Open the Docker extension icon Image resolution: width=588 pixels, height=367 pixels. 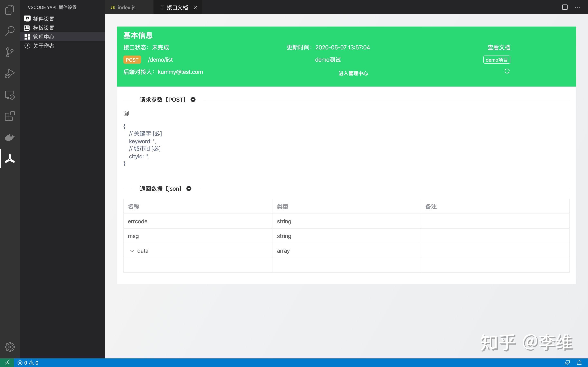pos(9,137)
